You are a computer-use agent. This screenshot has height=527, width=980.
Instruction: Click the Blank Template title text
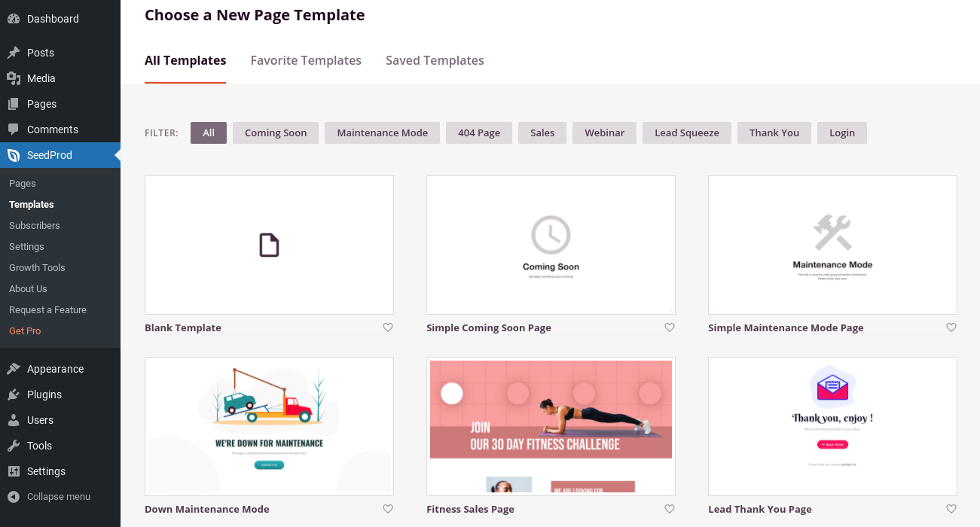coord(183,328)
